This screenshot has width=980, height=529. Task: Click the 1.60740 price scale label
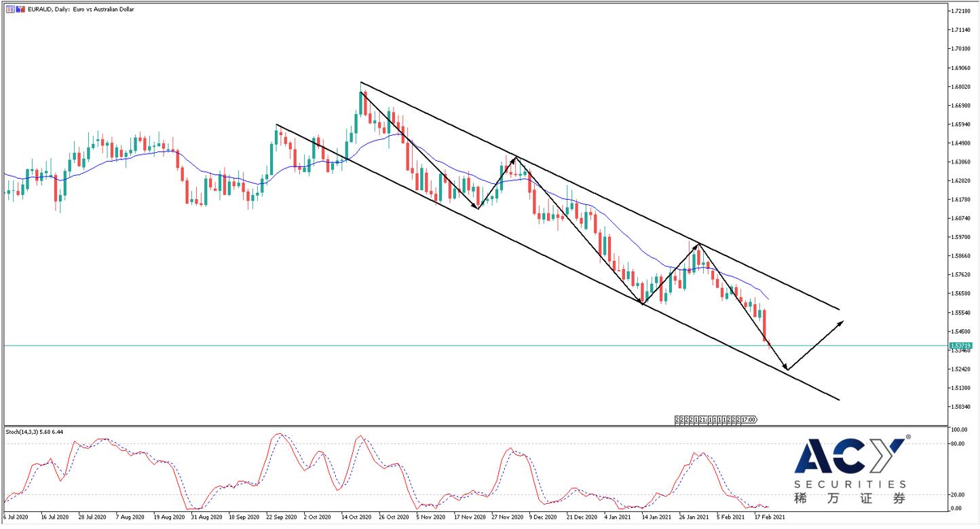click(960, 219)
